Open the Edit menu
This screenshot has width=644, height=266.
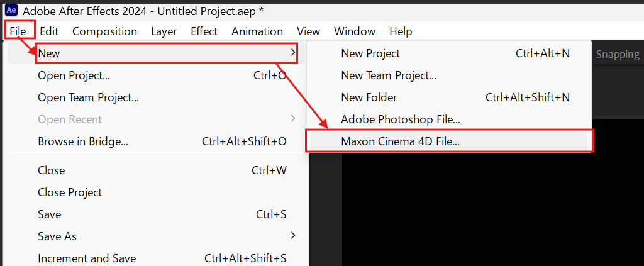tap(49, 31)
